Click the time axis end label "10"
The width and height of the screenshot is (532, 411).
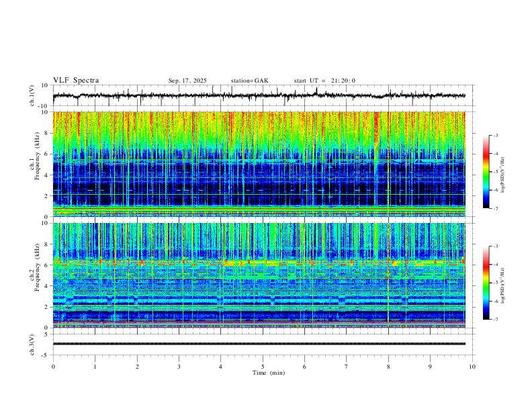pyautogui.click(x=472, y=367)
